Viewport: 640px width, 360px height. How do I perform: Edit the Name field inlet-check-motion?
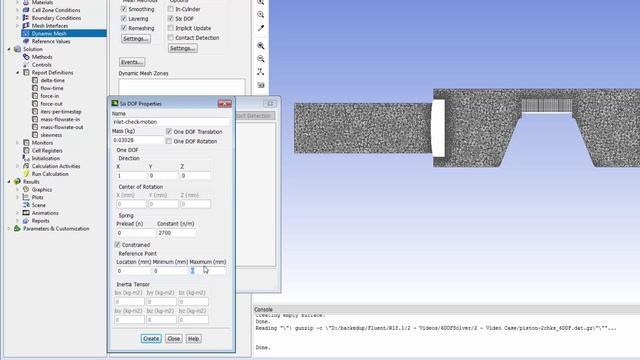[171, 122]
